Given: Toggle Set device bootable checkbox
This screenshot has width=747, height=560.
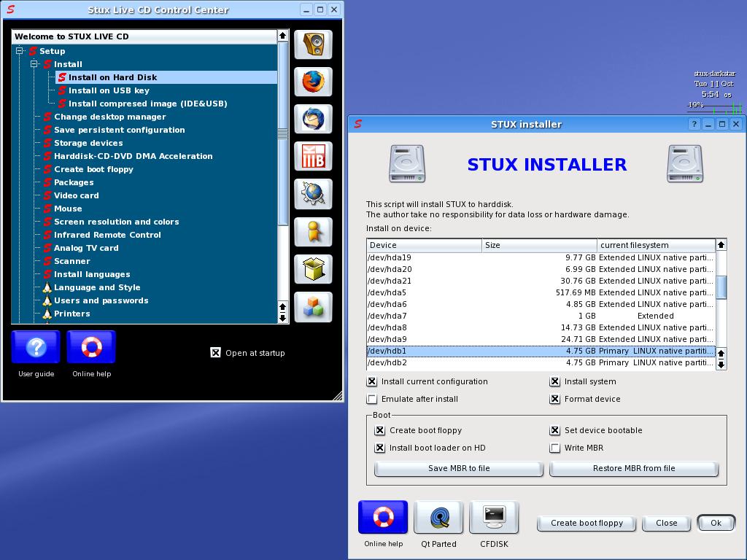Looking at the screenshot, I should [555, 430].
